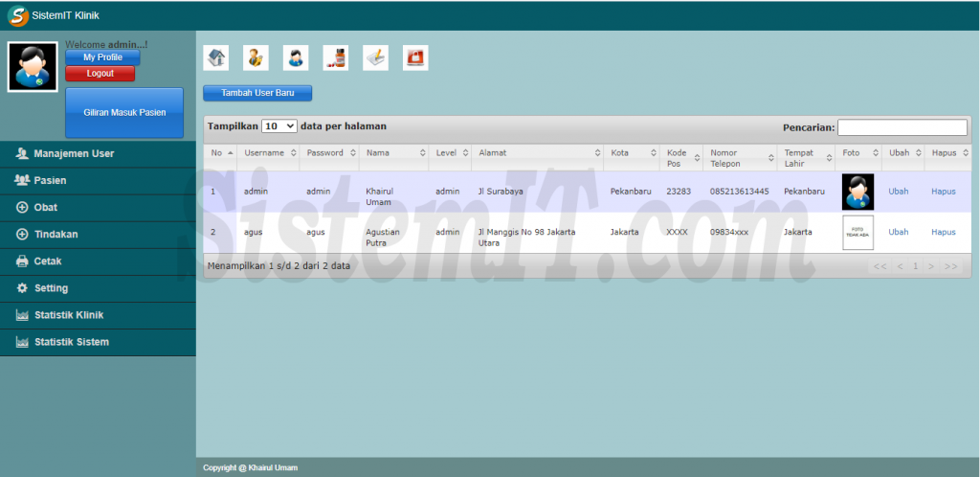Open the Tindakan sidebar menu
The width and height of the screenshot is (980, 477).
coord(99,235)
